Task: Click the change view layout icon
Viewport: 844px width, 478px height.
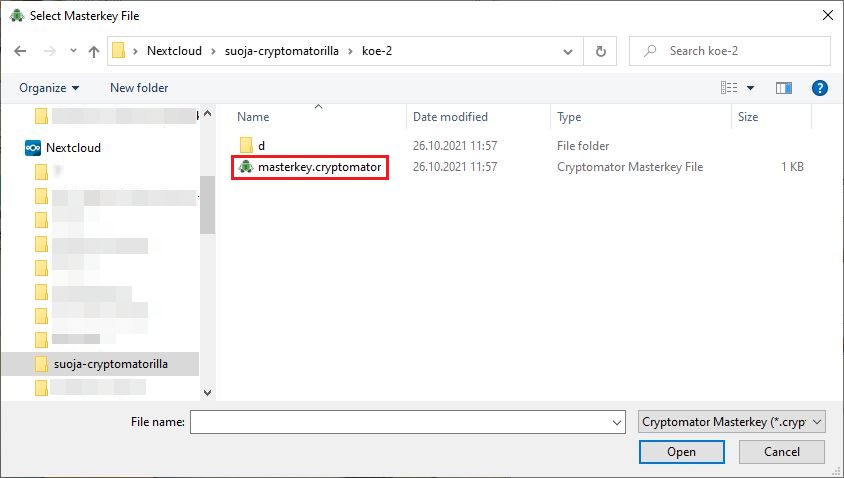Action: [729, 88]
